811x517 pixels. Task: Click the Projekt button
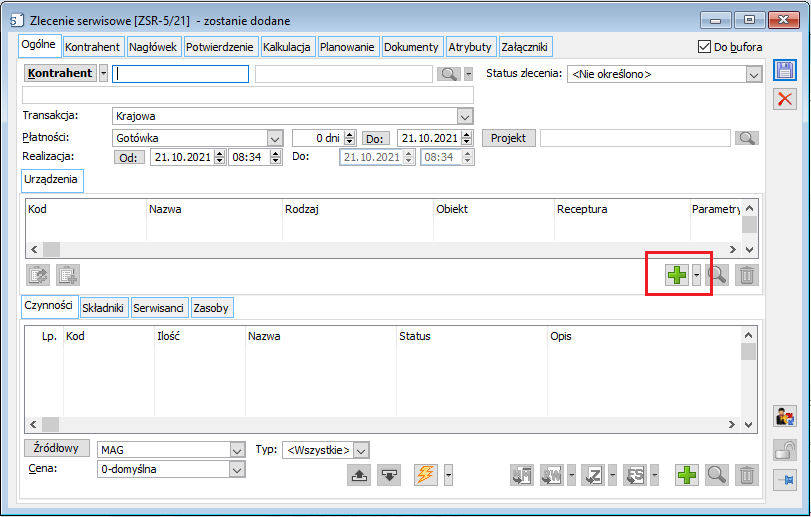tap(508, 138)
